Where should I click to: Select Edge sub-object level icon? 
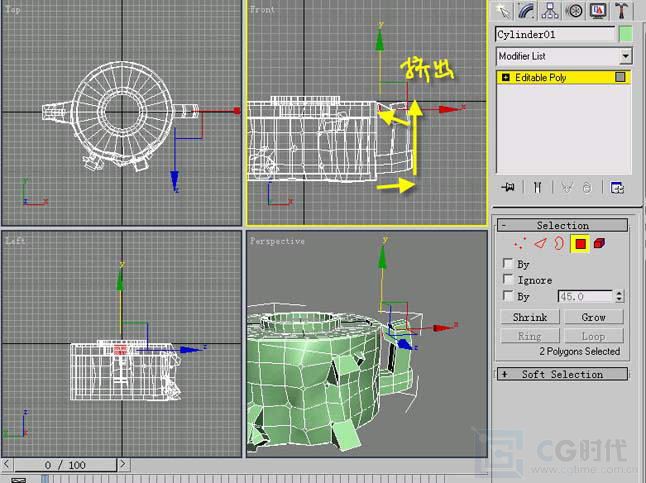pos(540,244)
